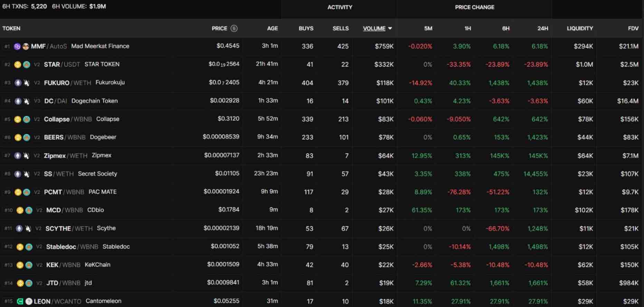
Task: Click the 61.35% 5M change for MCD
Action: [x=422, y=210]
